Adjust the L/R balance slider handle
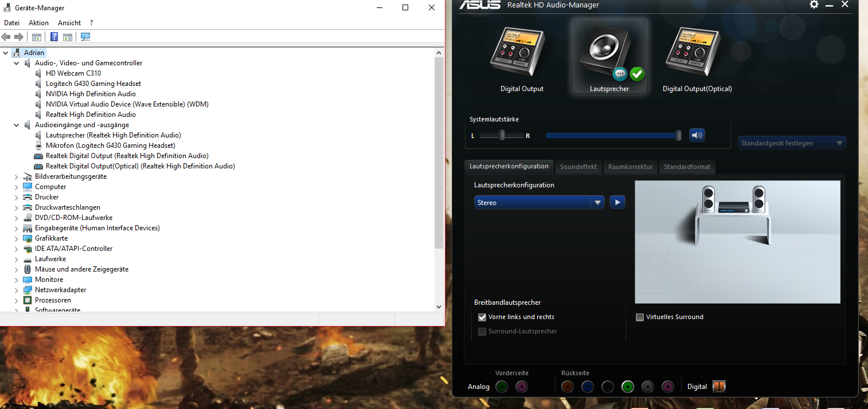 click(x=502, y=135)
